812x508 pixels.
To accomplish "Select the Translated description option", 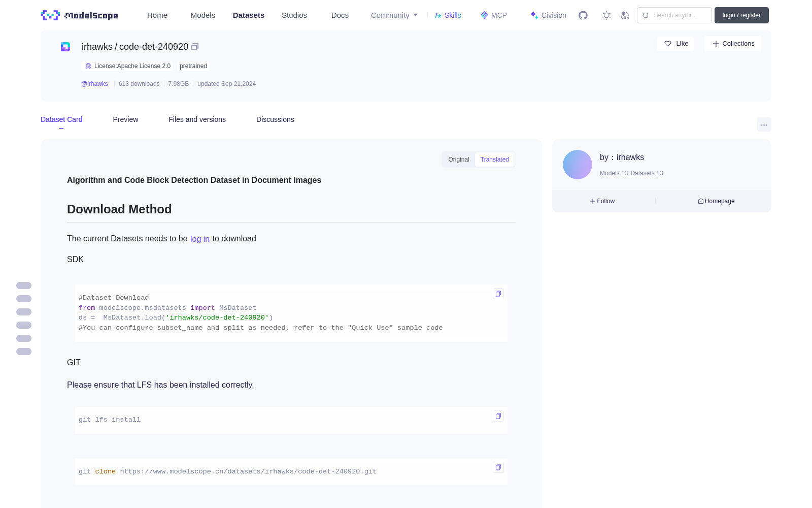I will [494, 160].
